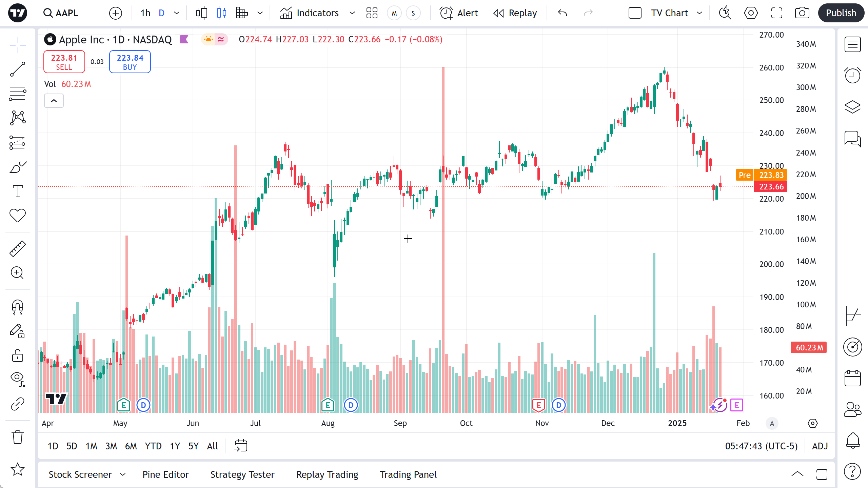868x488 pixels.
Task: Select the text annotation tool
Action: [x=18, y=191]
